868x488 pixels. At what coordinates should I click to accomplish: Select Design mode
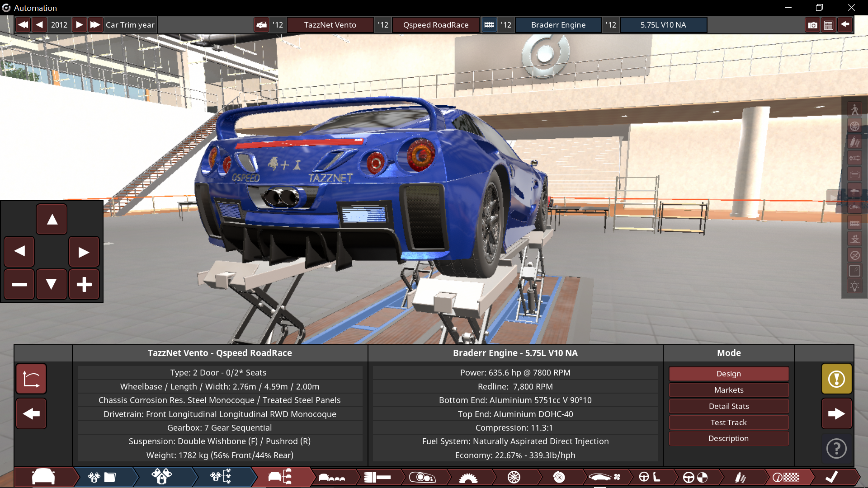(729, 374)
